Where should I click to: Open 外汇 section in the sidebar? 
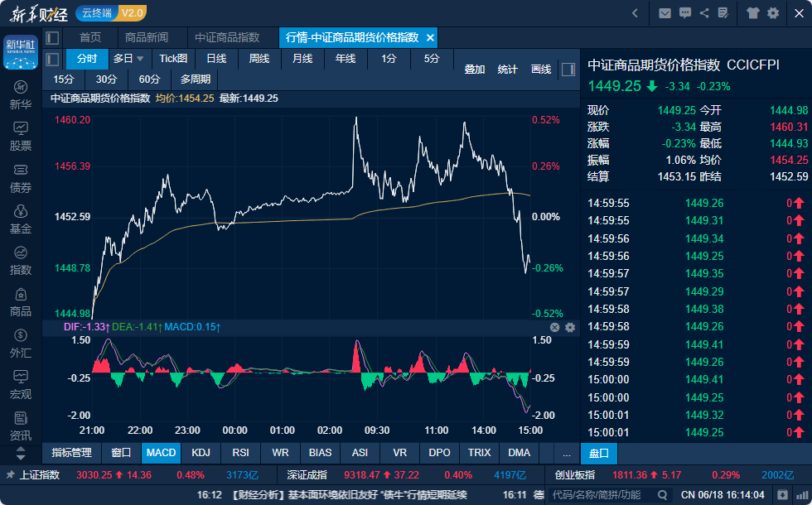20,344
